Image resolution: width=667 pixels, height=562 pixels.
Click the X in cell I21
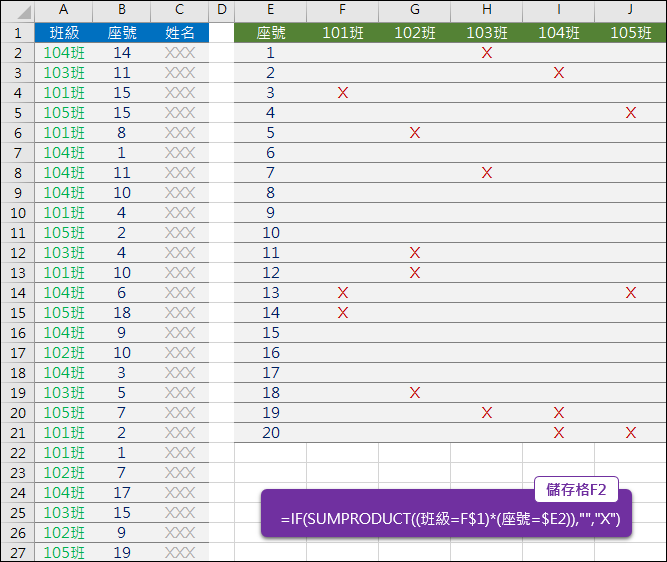[559, 433]
